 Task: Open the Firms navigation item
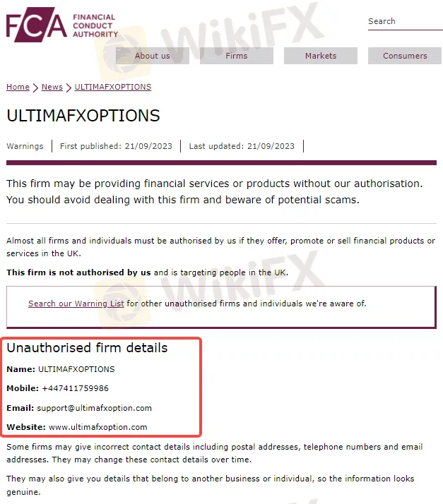[237, 56]
